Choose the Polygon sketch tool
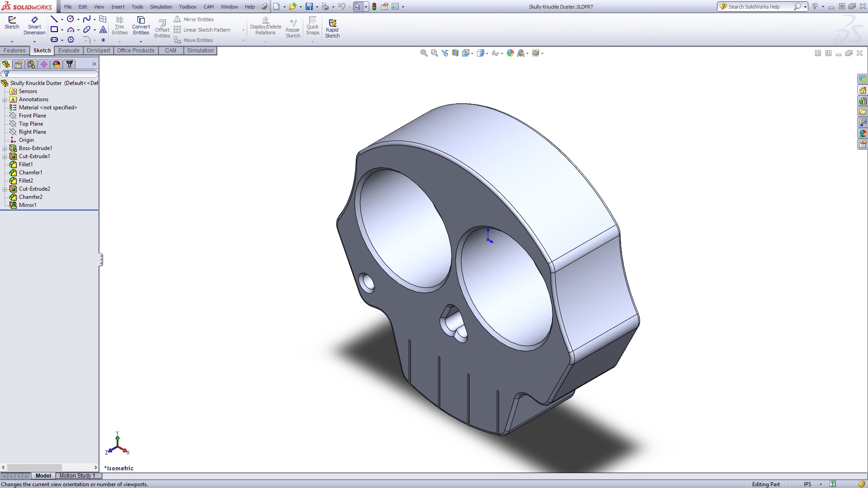Screen dimensions: 868x488 coord(71,40)
